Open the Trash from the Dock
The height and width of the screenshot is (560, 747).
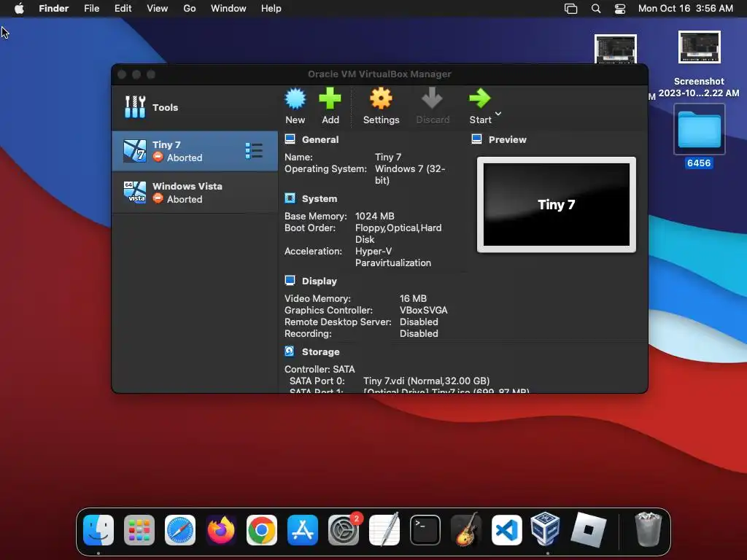pyautogui.click(x=649, y=529)
